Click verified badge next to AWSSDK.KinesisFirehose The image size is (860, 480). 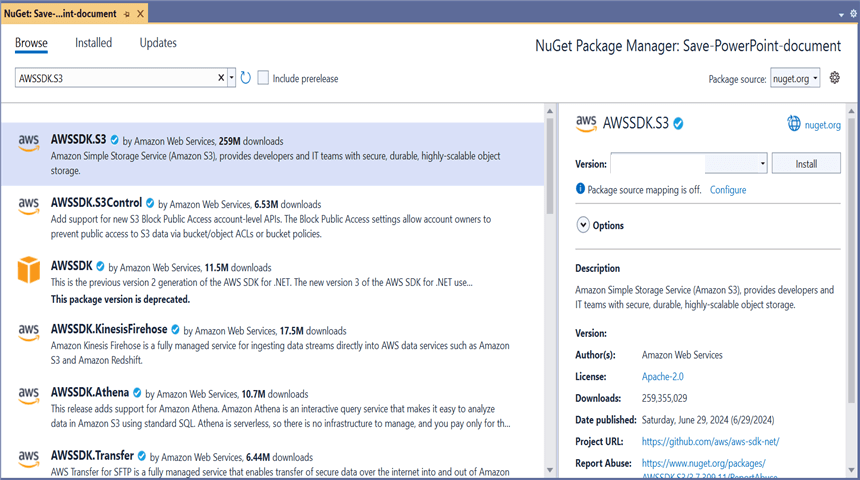point(176,329)
